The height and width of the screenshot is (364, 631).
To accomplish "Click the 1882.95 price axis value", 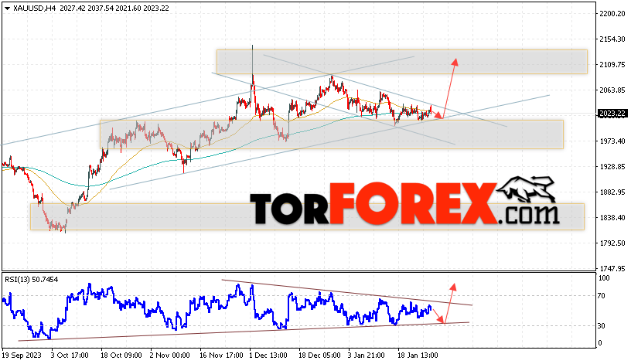I will coord(612,192).
